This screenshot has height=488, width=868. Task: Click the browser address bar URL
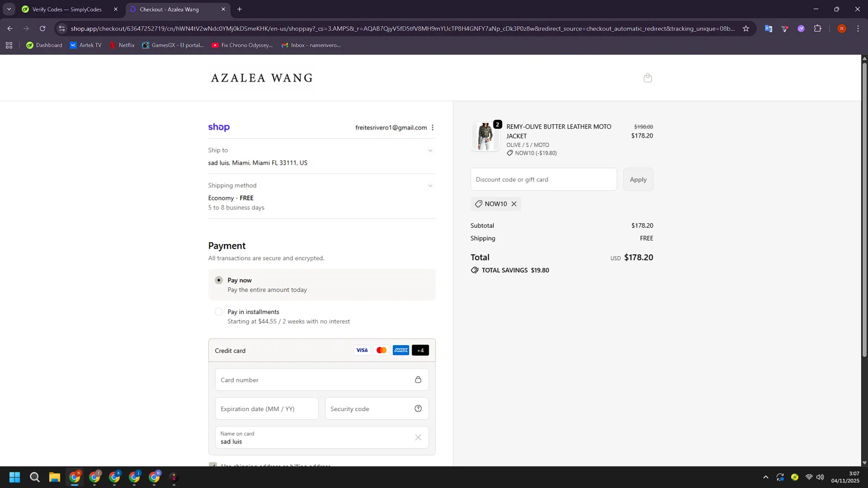point(403,28)
